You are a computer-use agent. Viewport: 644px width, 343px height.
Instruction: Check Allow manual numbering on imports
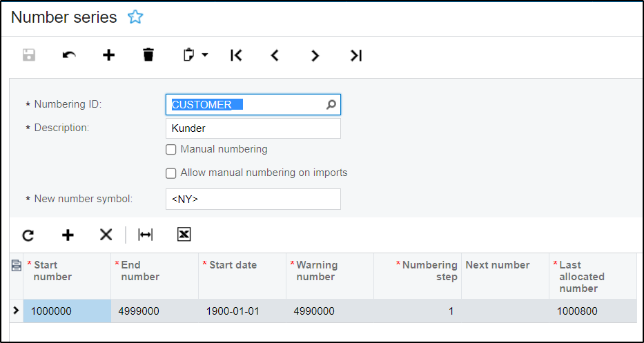[x=171, y=173]
